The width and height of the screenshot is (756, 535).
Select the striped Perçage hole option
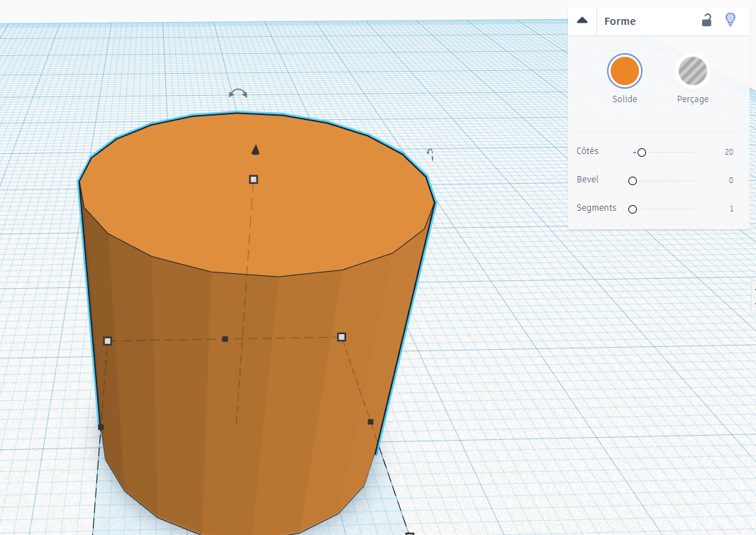click(693, 71)
